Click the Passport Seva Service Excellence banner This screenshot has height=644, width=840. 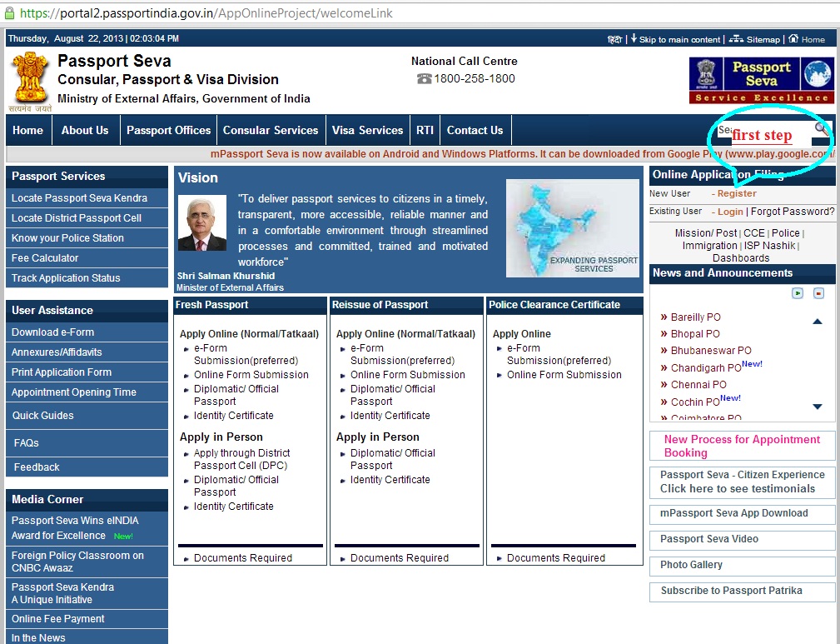[x=761, y=81]
